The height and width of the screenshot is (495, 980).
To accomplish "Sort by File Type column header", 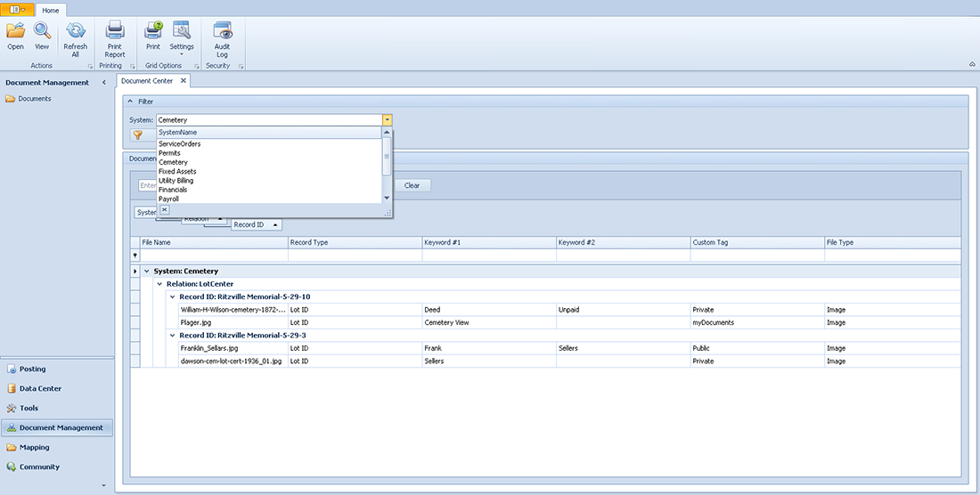I will 893,242.
